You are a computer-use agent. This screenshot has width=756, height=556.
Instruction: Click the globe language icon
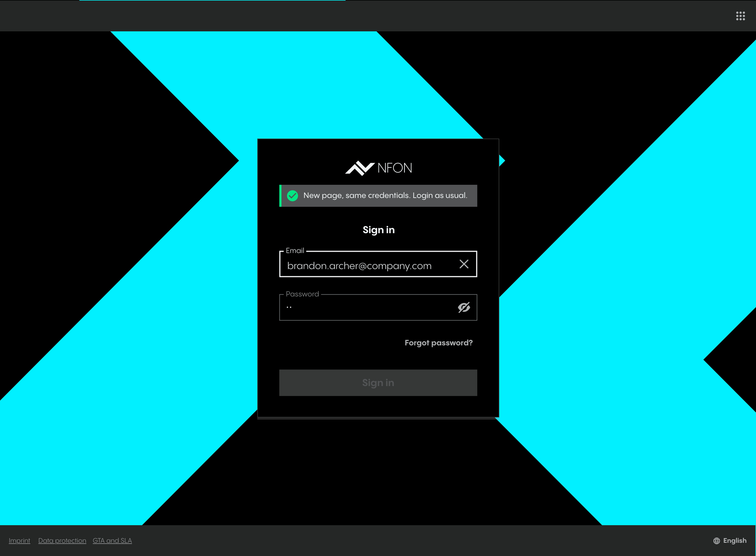[x=716, y=541]
